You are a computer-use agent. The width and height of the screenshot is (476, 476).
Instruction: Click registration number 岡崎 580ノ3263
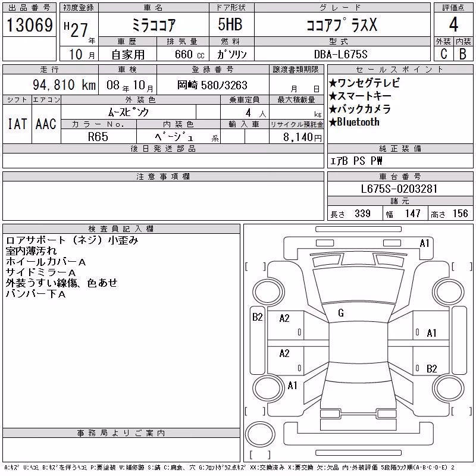(x=212, y=85)
